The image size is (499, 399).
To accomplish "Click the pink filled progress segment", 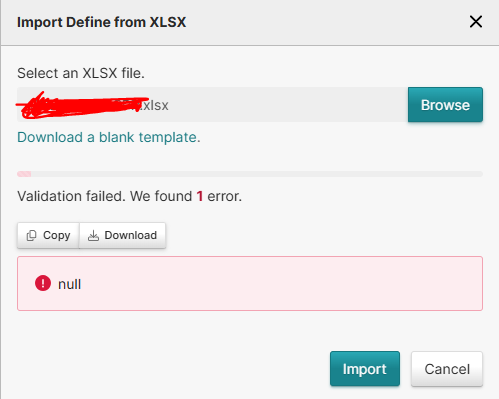I will [x=24, y=174].
